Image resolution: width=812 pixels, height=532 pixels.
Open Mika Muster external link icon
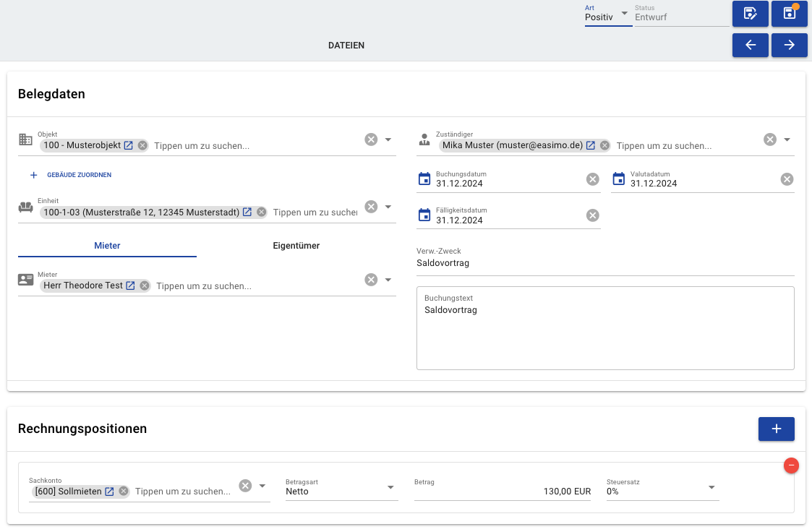coord(590,145)
